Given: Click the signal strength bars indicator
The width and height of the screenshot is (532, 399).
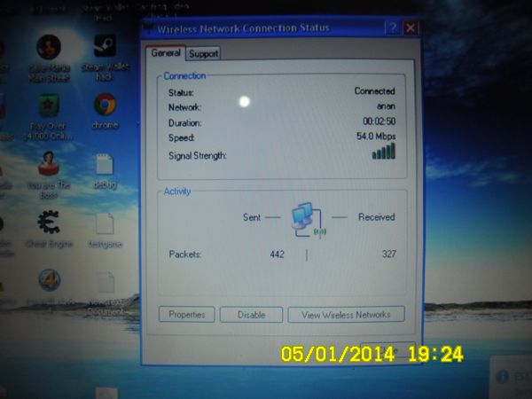Looking at the screenshot, I should (x=384, y=151).
